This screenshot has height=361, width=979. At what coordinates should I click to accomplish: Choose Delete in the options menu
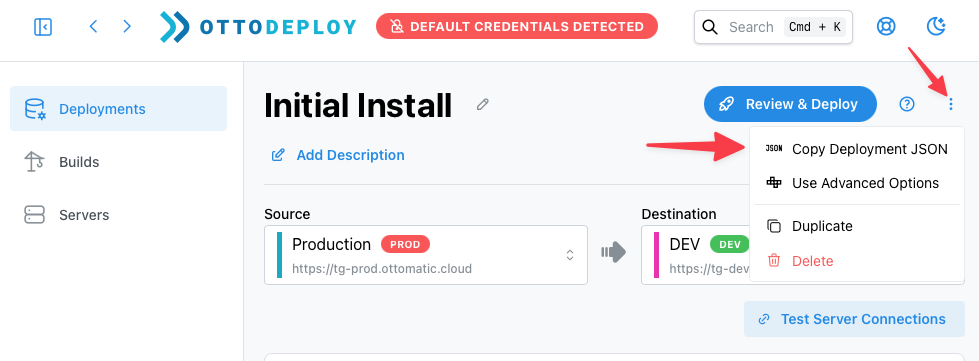857,260
